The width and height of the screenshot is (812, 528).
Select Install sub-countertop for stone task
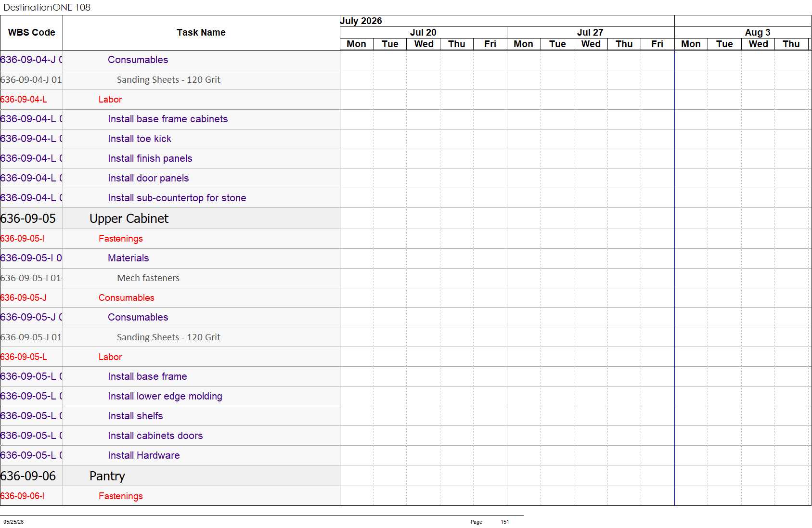tap(177, 198)
